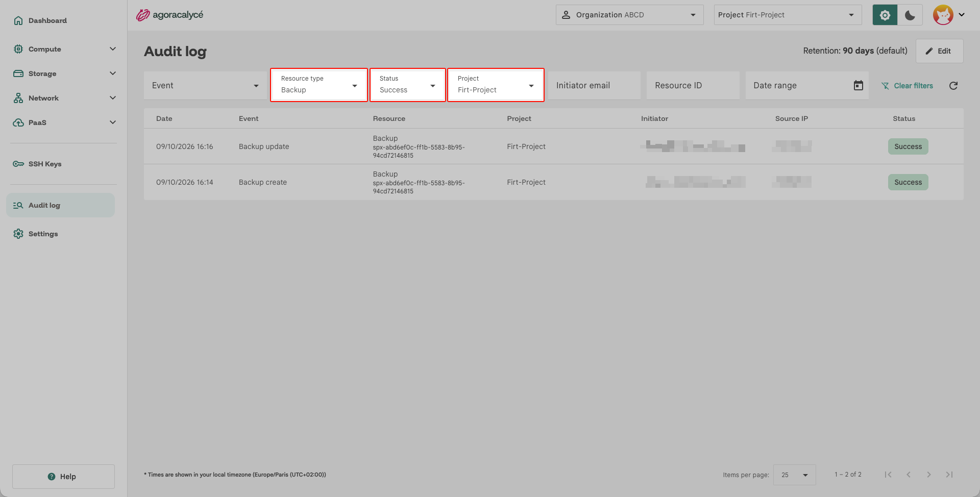Open the Status filter dropdown

tap(408, 85)
